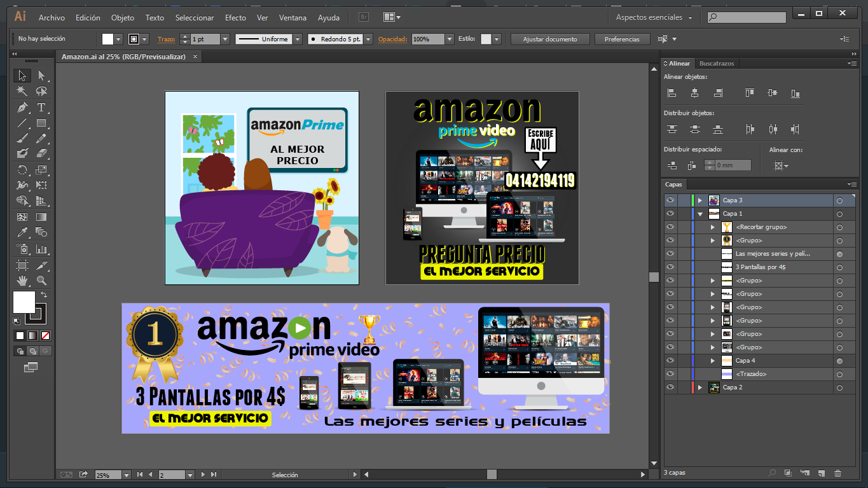Select the Lasso tool
This screenshot has width=868, height=488.
[x=41, y=92]
